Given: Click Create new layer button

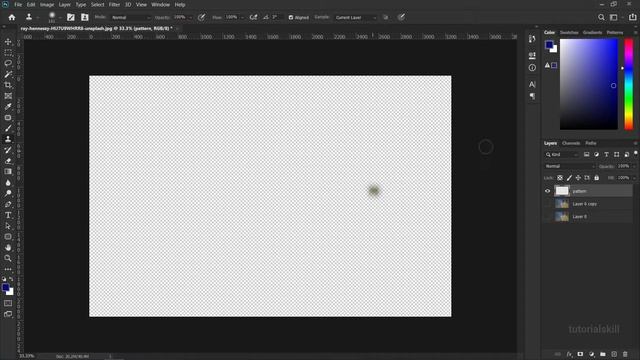Looking at the screenshot, I should tap(614, 354).
